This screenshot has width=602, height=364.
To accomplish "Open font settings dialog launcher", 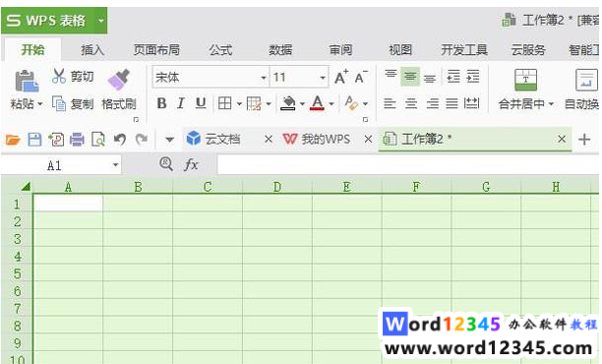I will 365,119.
